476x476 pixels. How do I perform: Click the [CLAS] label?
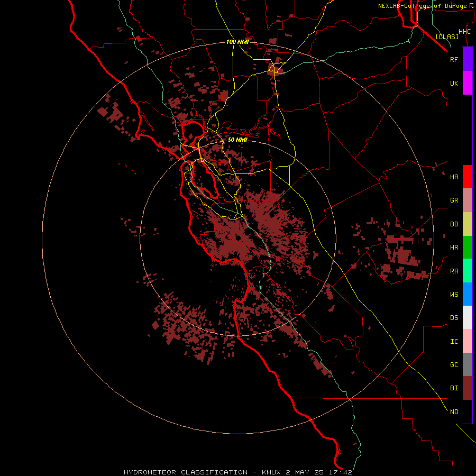[x=447, y=37]
